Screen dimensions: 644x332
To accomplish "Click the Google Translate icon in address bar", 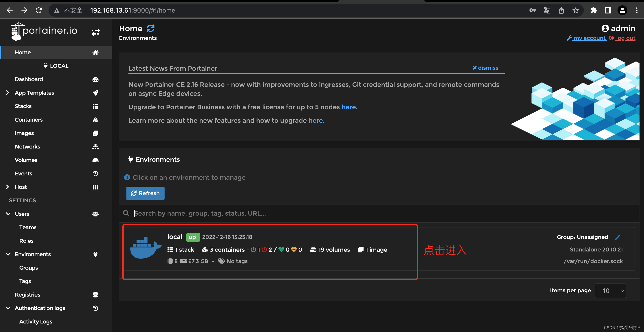I will point(547,11).
